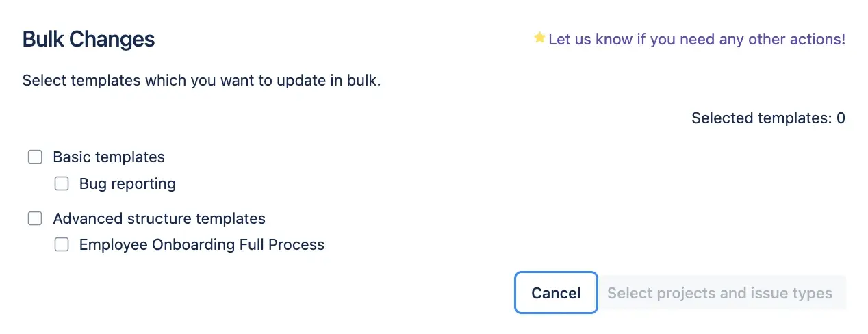Click Select projects and issue types button
This screenshot has height=334, width=868.
[719, 294]
